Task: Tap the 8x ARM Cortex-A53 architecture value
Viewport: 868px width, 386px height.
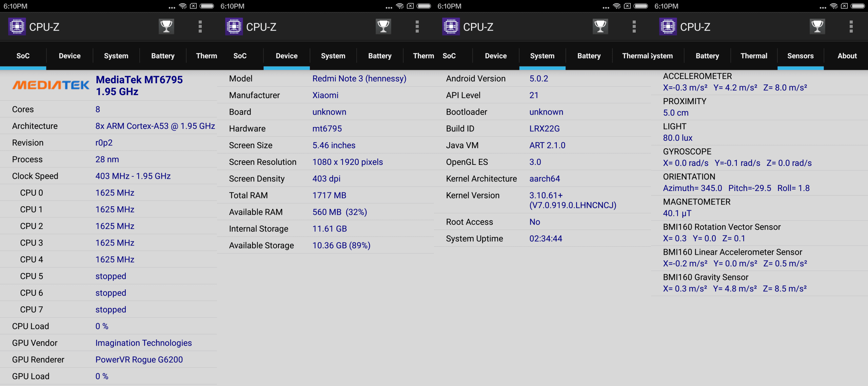Action: [155, 126]
